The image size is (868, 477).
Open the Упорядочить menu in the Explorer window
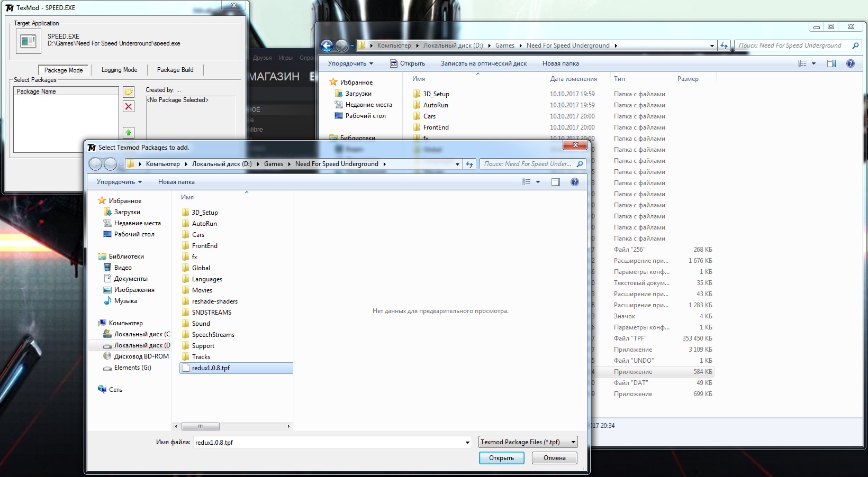[x=350, y=63]
